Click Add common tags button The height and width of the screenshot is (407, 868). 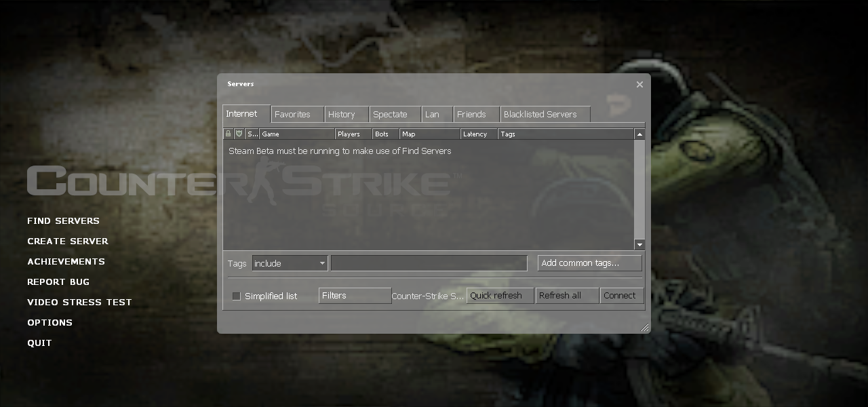pyautogui.click(x=589, y=263)
